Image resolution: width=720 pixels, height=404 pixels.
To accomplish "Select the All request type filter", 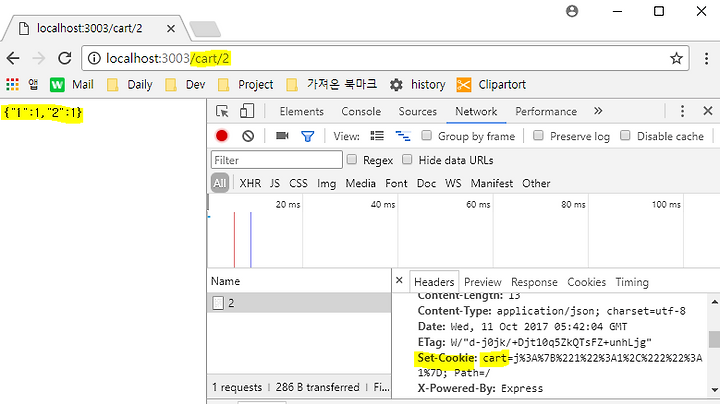I will pos(220,183).
